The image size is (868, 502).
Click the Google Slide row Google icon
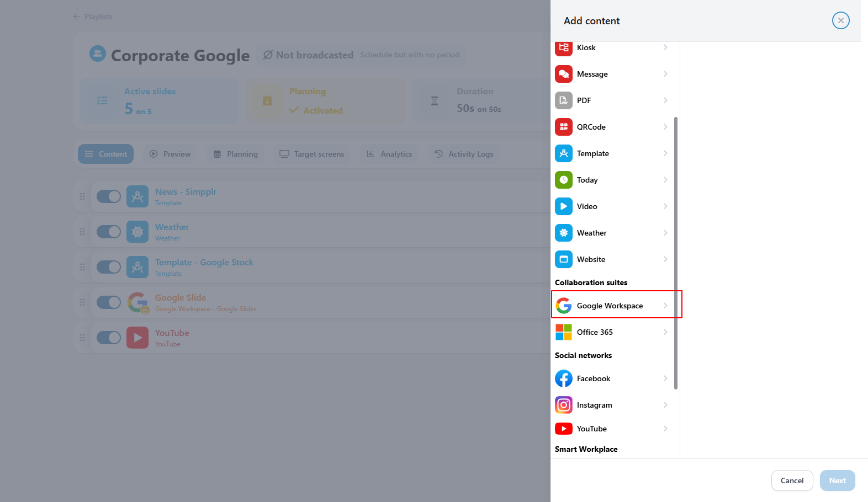tap(137, 302)
